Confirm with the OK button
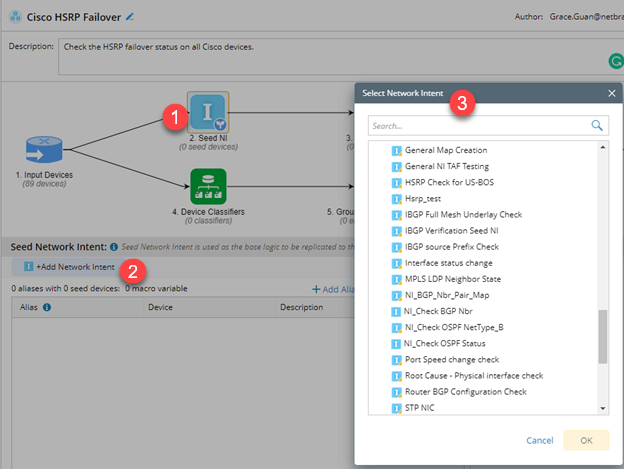Image resolution: width=624 pixels, height=469 pixels. [586, 440]
